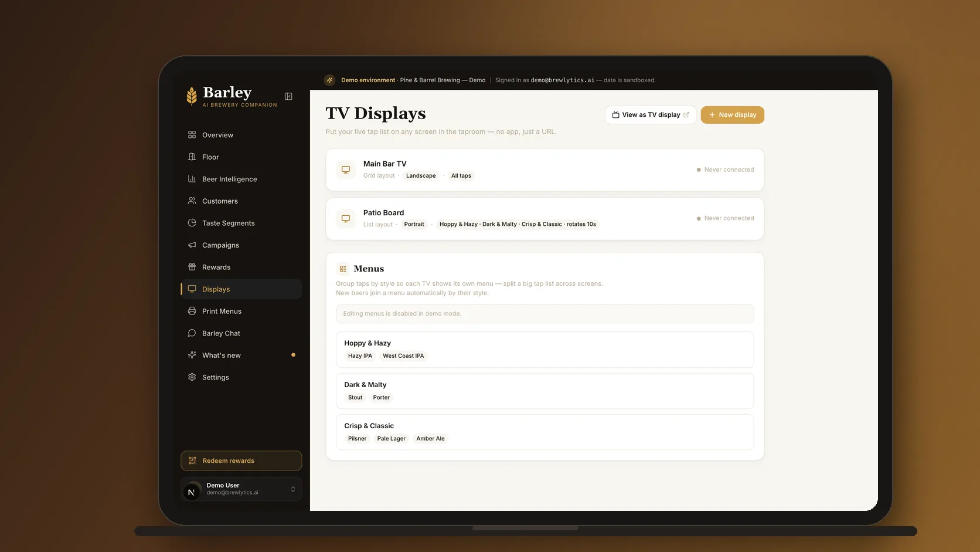This screenshot has width=980, height=552.
Task: Click Patio Board Never connected status
Action: (725, 218)
